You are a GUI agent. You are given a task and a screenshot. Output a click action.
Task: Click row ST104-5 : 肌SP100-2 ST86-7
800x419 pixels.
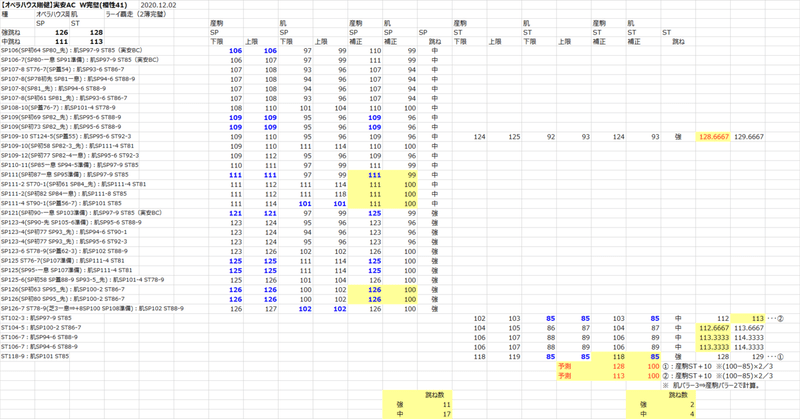[x=41, y=328]
